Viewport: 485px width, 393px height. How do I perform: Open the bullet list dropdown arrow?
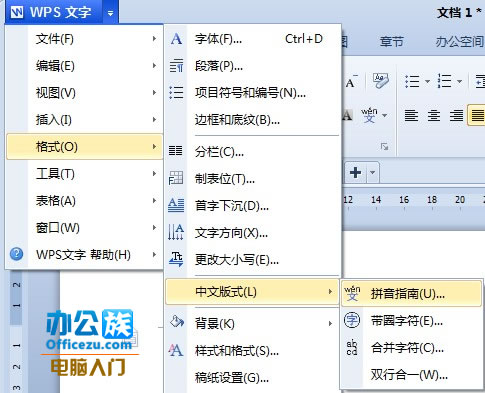click(x=427, y=81)
